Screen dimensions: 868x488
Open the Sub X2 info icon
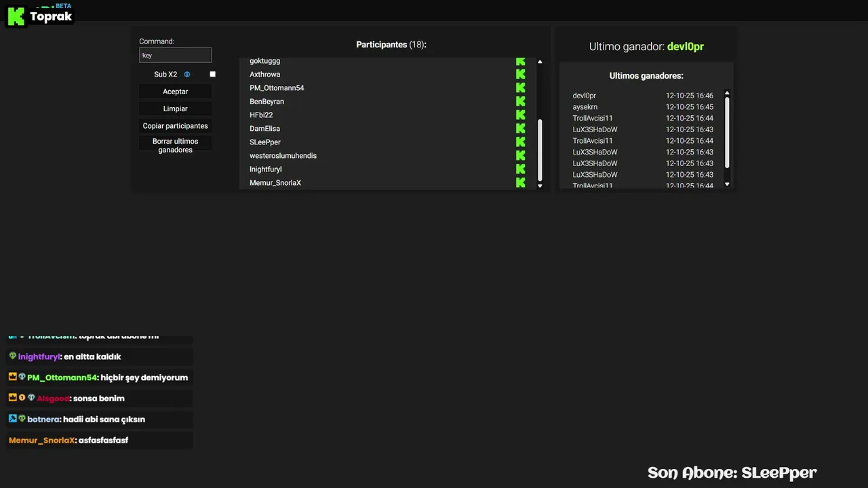click(187, 75)
